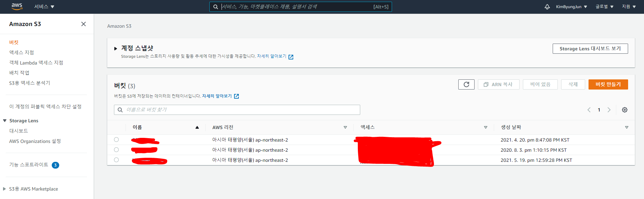The image size is (644, 199).
Task: Click the 버킷 만들기 button
Action: pos(608,84)
